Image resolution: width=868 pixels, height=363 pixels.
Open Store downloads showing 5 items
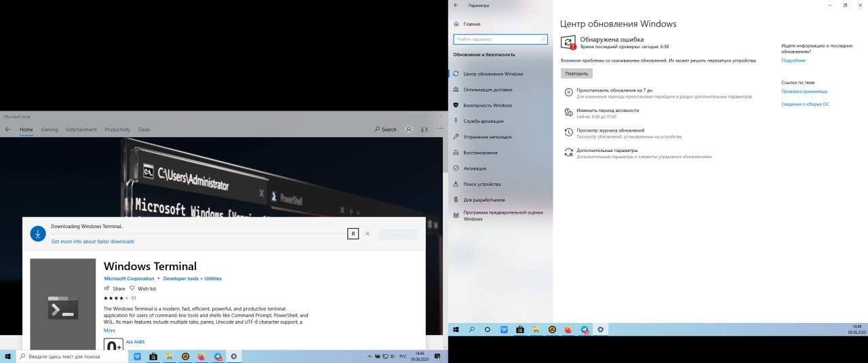(424, 130)
